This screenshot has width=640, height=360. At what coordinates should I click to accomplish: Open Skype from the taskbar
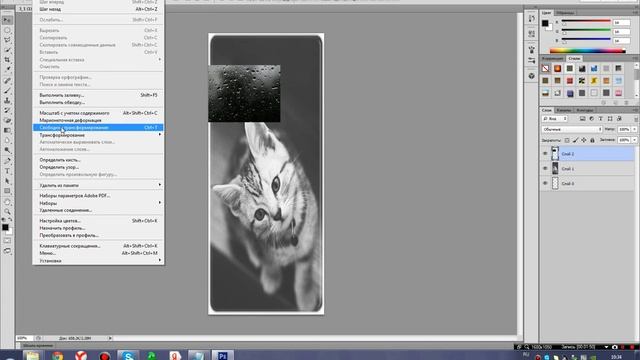tap(128, 356)
